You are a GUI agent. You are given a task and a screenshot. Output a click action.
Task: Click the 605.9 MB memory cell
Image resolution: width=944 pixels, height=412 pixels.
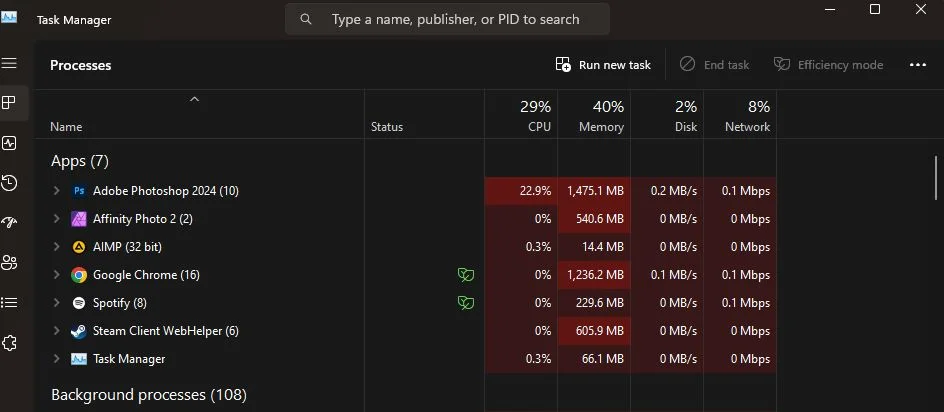(594, 331)
